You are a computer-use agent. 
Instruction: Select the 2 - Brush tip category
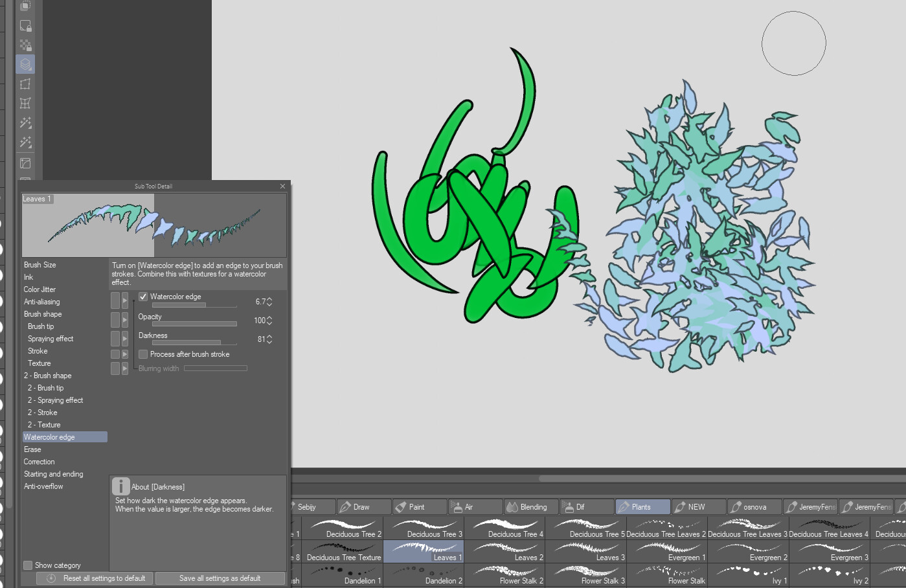(x=65, y=388)
